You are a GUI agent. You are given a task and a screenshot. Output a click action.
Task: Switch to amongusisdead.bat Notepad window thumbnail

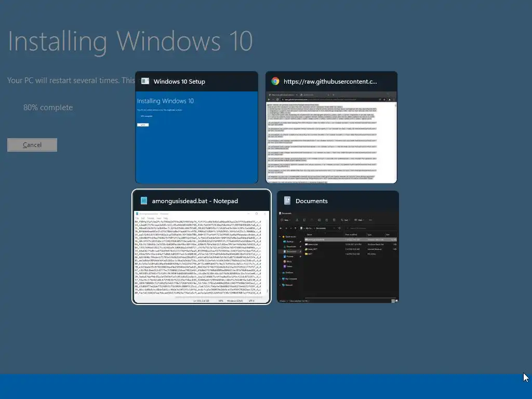point(202,247)
